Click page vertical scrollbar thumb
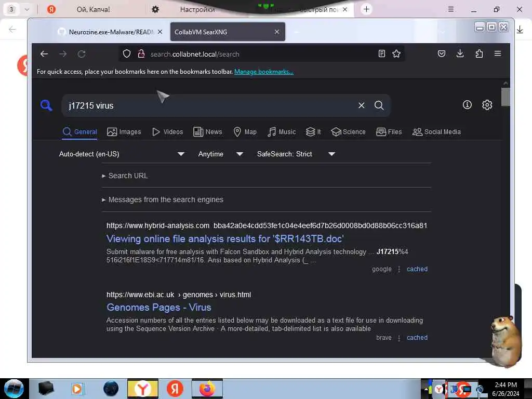Viewport: 532px width, 399px height. [x=505, y=97]
